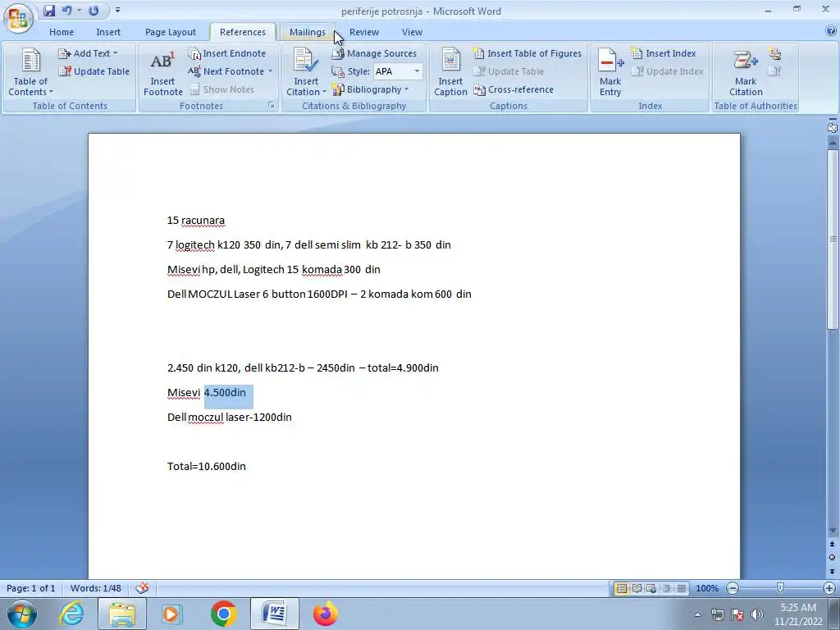Switch to Outline view
This screenshot has width=840, height=630.
[666, 588]
